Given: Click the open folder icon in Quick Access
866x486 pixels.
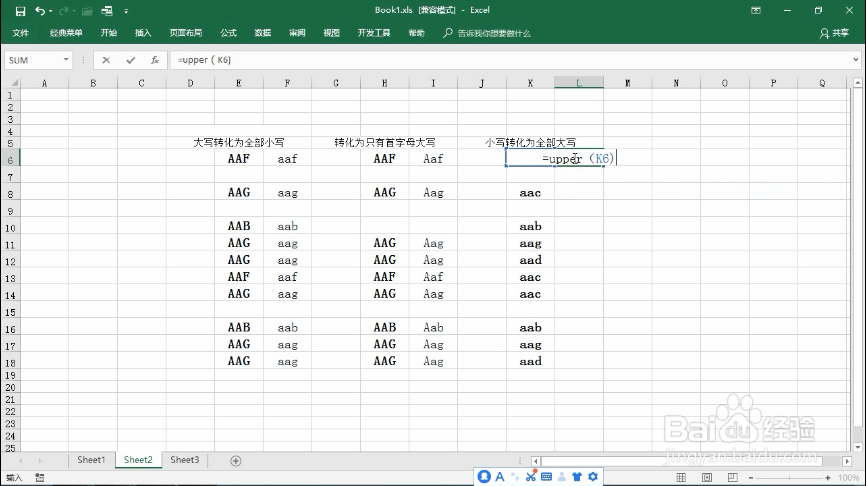Looking at the screenshot, I should point(87,11).
